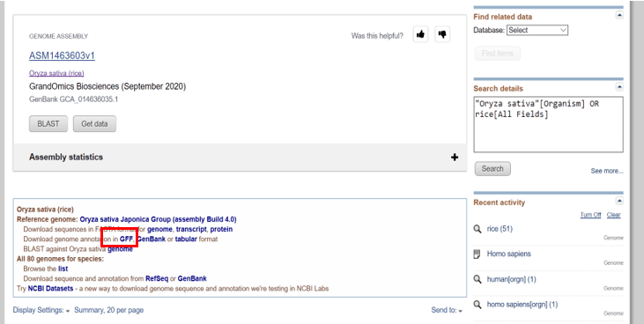
Task: Open Display Settings dropdown
Action: [41, 310]
